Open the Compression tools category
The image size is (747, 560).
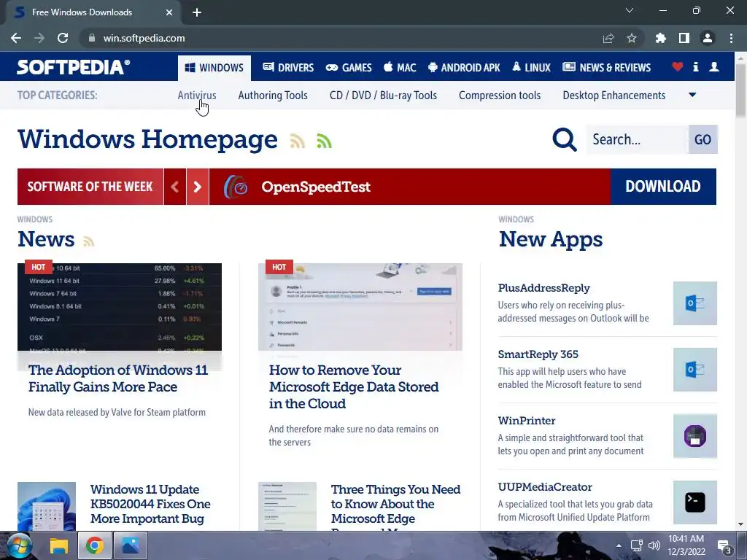click(x=500, y=96)
